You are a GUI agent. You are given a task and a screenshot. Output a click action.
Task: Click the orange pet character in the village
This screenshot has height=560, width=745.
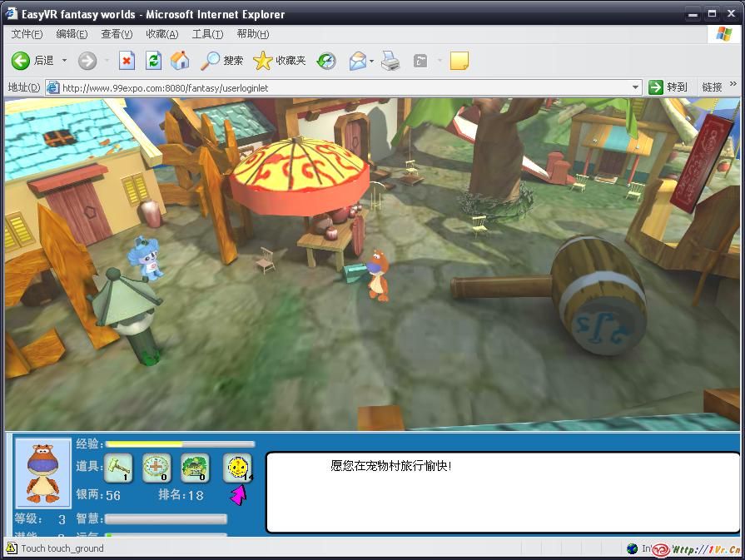[378, 274]
